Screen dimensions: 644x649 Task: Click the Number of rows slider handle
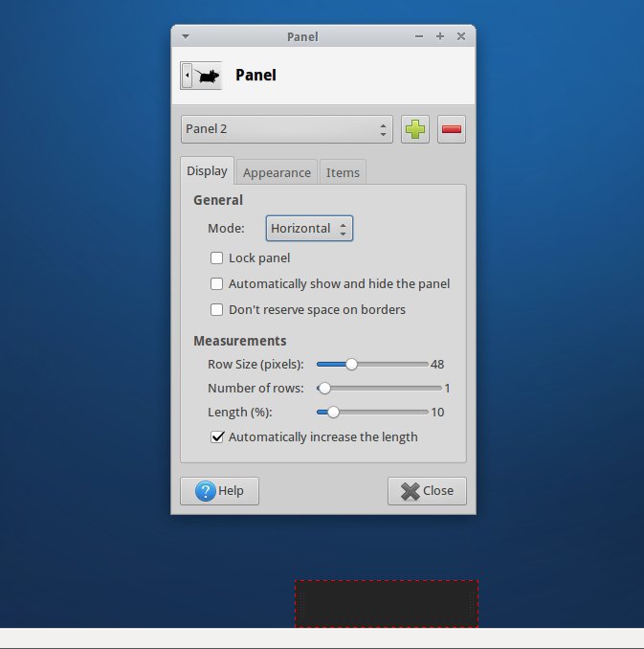324,389
